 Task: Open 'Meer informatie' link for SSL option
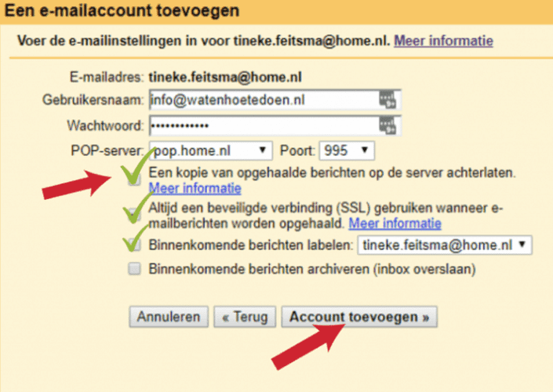pos(395,223)
